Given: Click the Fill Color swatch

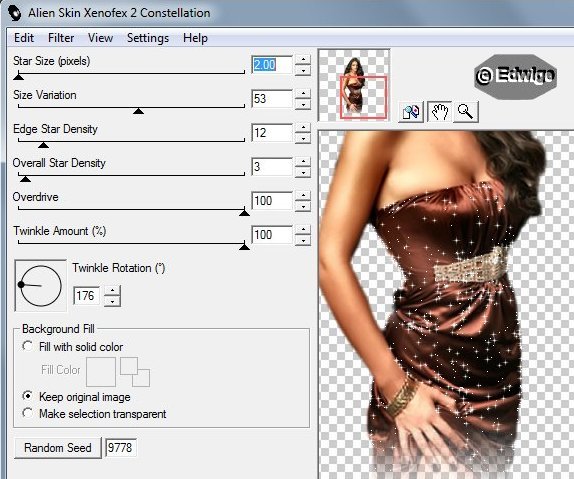Looking at the screenshot, I should click(x=101, y=372).
